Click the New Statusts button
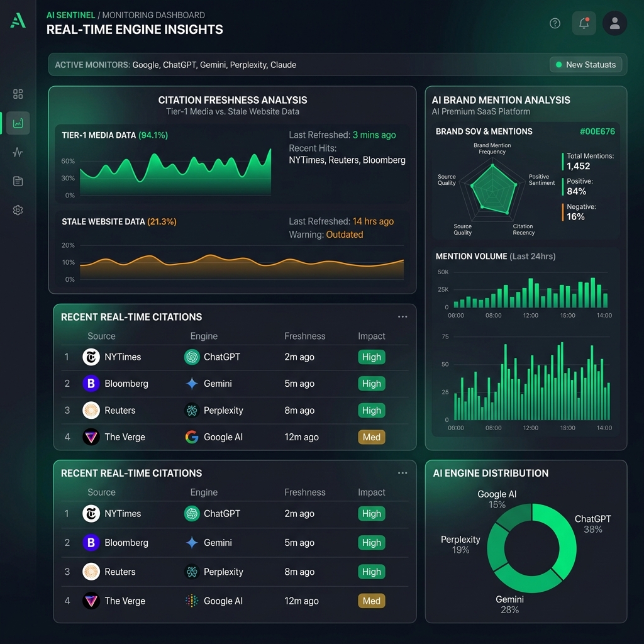This screenshot has height=644, width=644. click(x=586, y=65)
